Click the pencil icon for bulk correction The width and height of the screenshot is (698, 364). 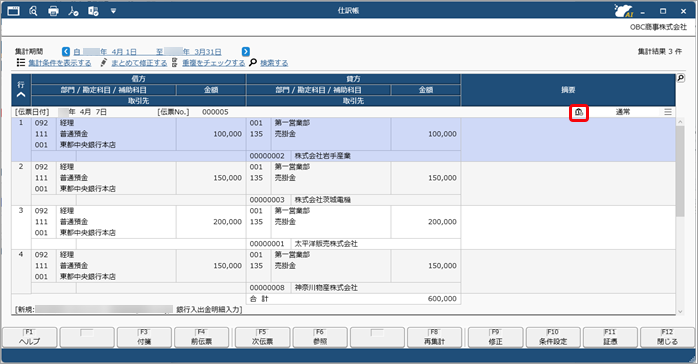click(104, 63)
